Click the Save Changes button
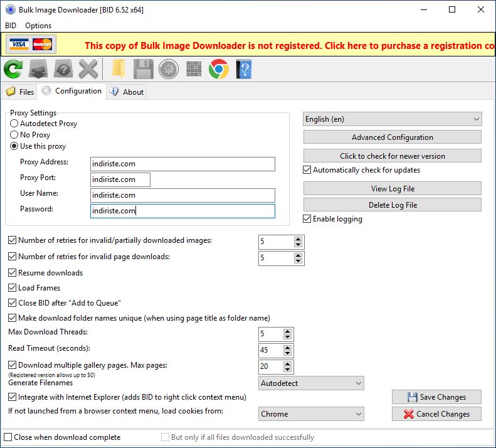This screenshot has width=496, height=448. 436,397
